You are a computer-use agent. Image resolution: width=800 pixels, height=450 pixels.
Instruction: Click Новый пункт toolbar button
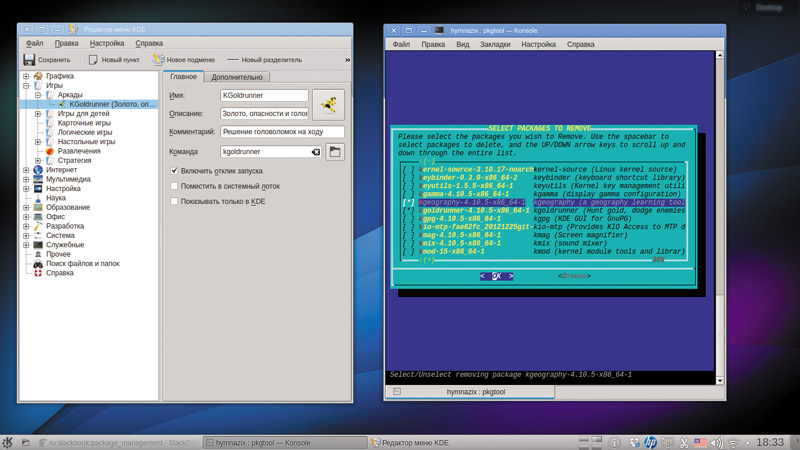(x=114, y=60)
